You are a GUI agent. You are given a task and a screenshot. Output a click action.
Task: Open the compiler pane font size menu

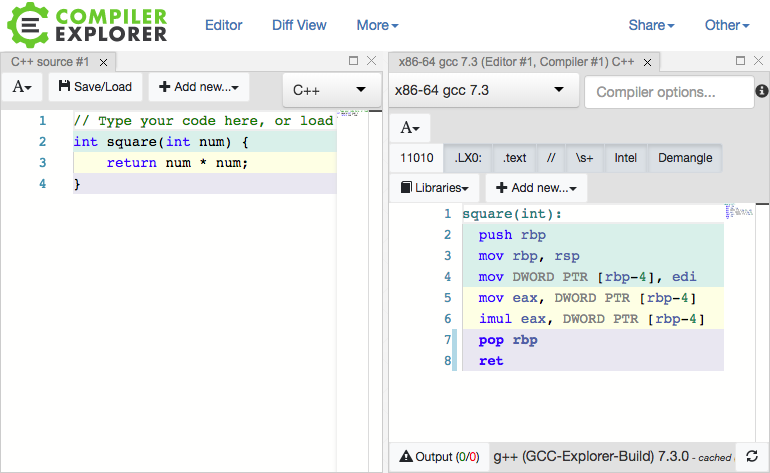click(410, 128)
